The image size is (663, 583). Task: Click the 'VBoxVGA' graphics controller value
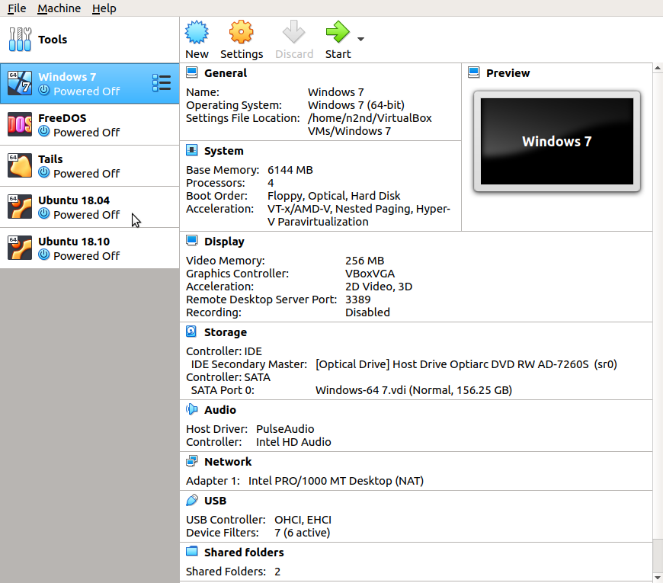370,274
